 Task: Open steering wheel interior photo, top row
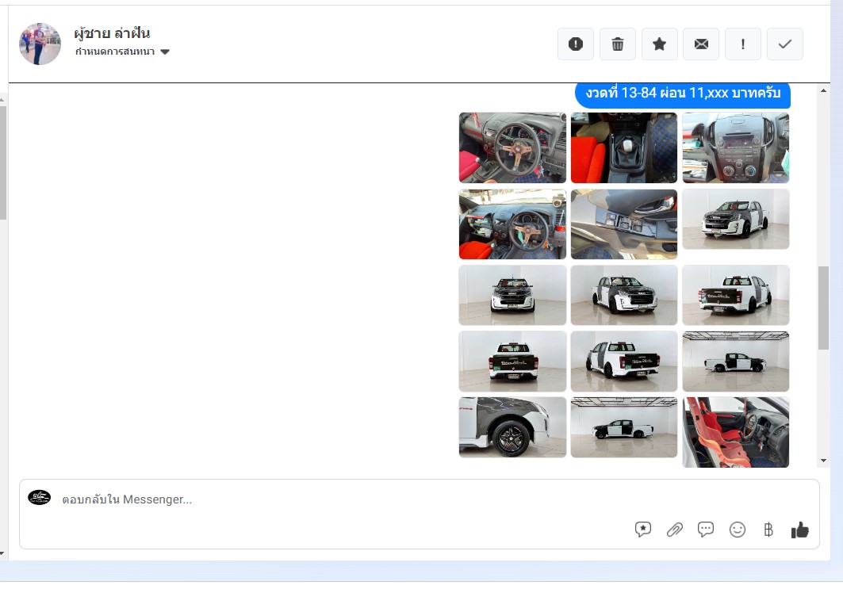(512, 147)
